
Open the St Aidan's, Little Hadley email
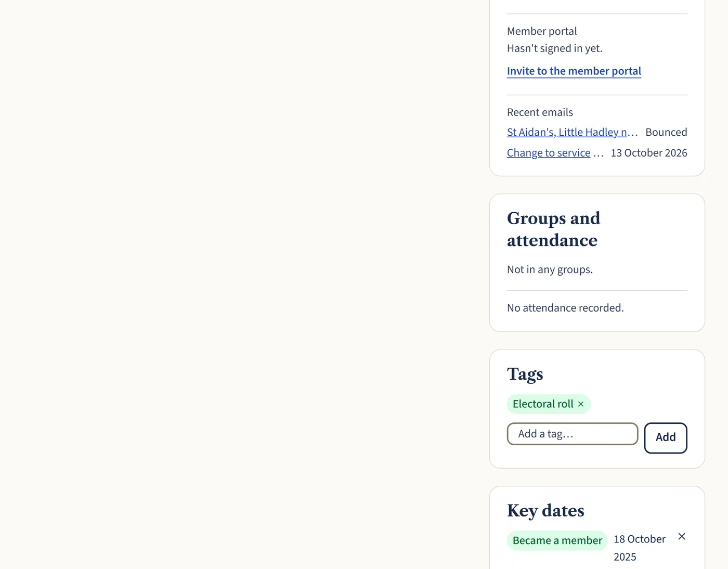[573, 132]
